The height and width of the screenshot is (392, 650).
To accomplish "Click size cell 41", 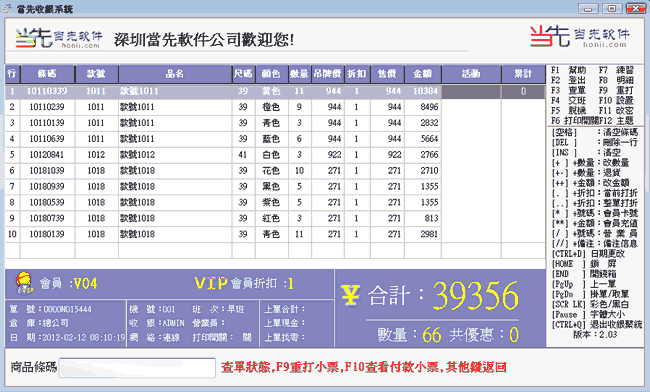I will (x=243, y=155).
